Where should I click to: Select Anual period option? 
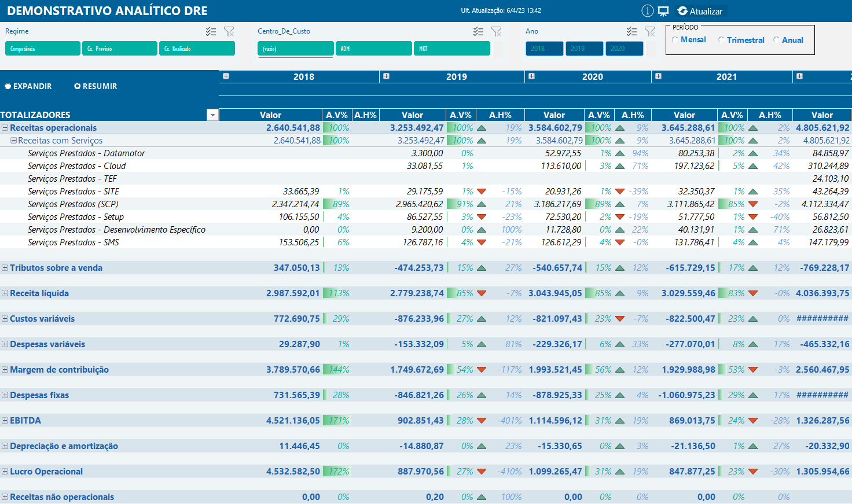pyautogui.click(x=788, y=40)
